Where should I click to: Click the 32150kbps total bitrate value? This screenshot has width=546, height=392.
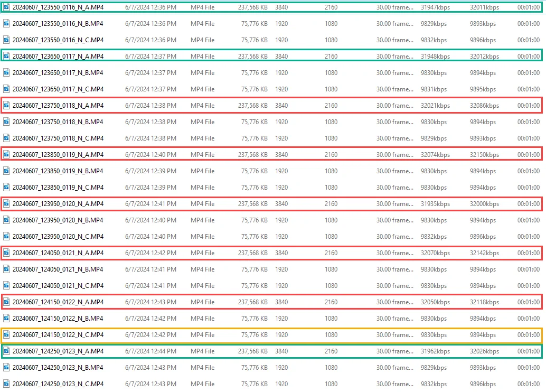coord(484,155)
